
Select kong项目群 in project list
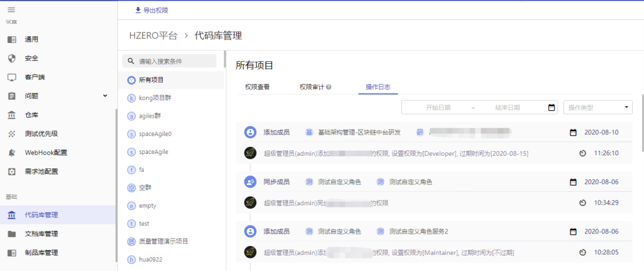[x=155, y=98]
